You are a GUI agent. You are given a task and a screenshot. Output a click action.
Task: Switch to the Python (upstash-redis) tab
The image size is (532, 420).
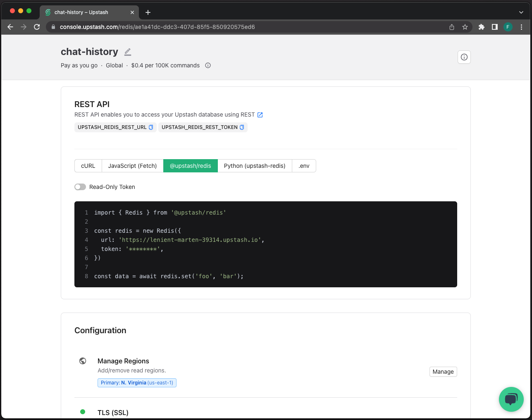255,165
